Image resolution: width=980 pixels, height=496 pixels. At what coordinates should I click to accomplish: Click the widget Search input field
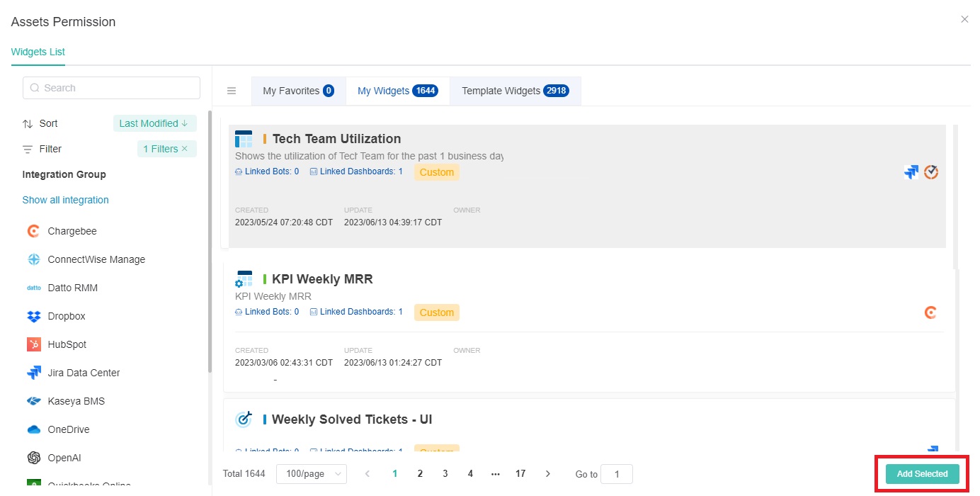112,88
